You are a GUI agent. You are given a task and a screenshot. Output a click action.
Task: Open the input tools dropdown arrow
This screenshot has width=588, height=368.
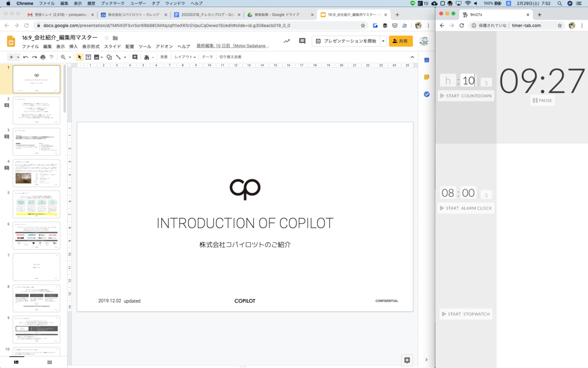(x=153, y=57)
